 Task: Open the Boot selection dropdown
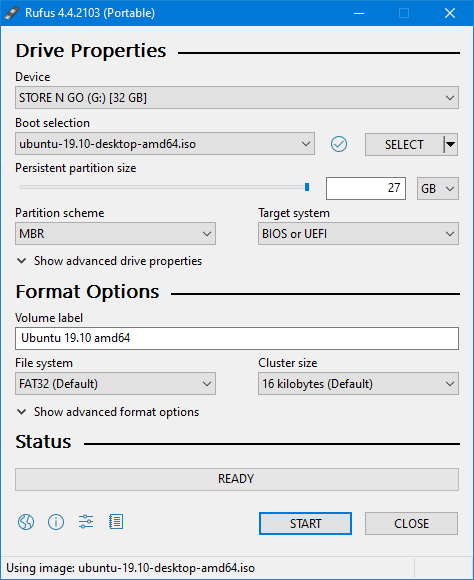[165, 144]
